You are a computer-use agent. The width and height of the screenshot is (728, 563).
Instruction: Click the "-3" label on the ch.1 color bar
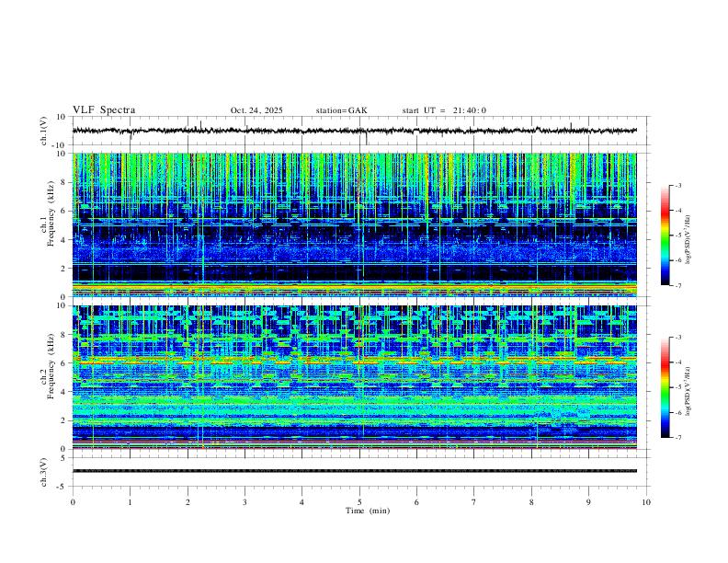coord(677,185)
